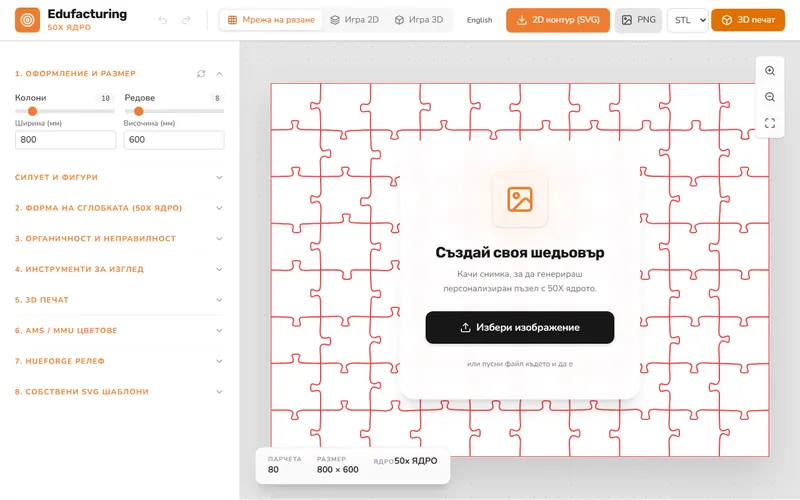Expand AMS / MMU цветове section
The width and height of the screenshot is (800, 500).
[x=119, y=331]
